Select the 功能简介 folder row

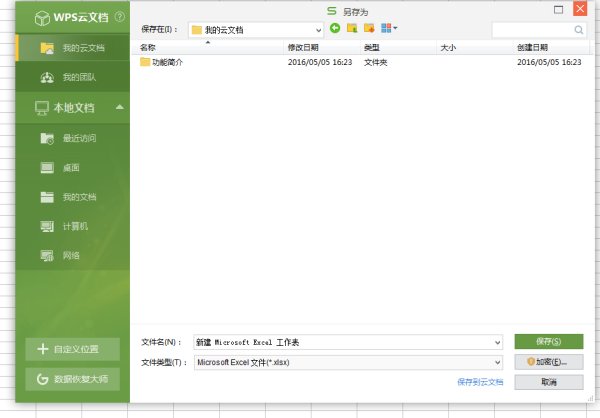coord(362,62)
